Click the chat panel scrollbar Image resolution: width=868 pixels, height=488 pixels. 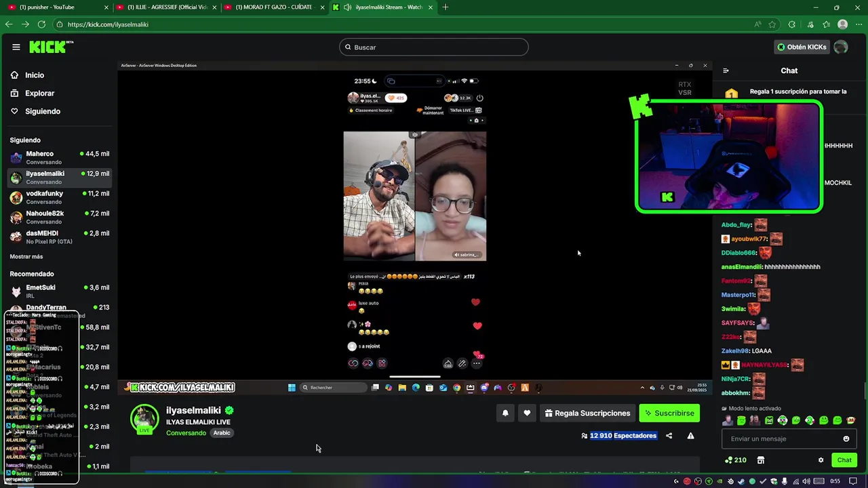(865, 391)
